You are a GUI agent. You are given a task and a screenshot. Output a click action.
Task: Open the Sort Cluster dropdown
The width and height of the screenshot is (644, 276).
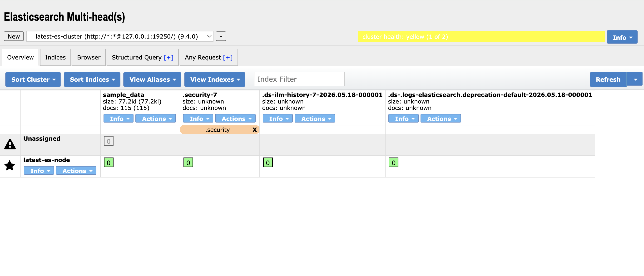click(33, 79)
